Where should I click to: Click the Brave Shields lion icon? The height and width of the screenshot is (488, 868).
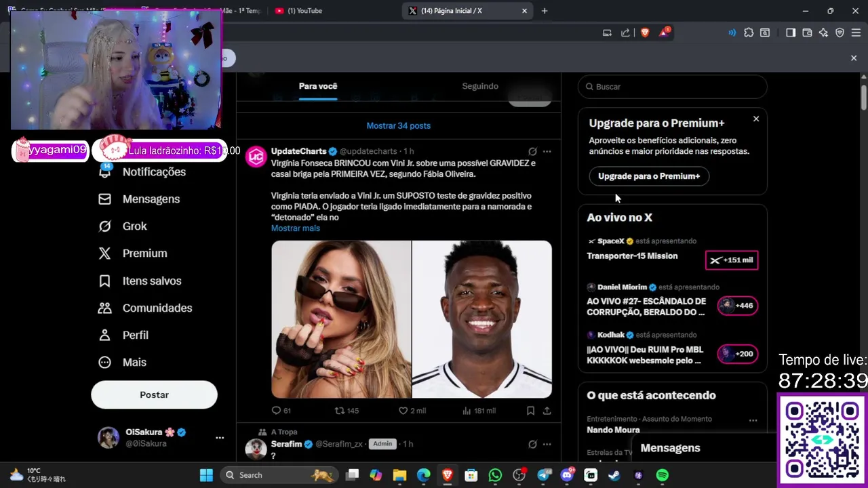coord(645,33)
